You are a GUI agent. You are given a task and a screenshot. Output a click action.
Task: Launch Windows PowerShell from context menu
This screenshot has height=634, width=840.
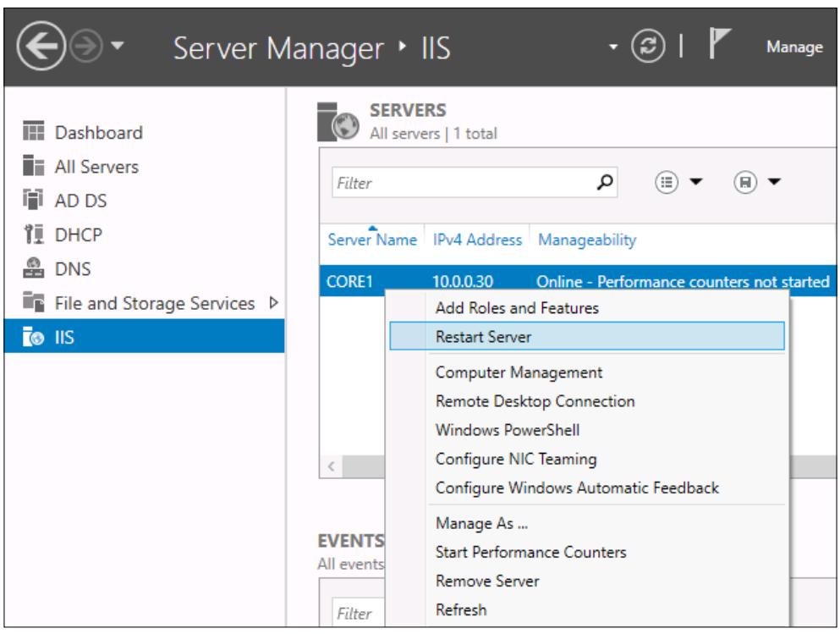click(x=587, y=430)
